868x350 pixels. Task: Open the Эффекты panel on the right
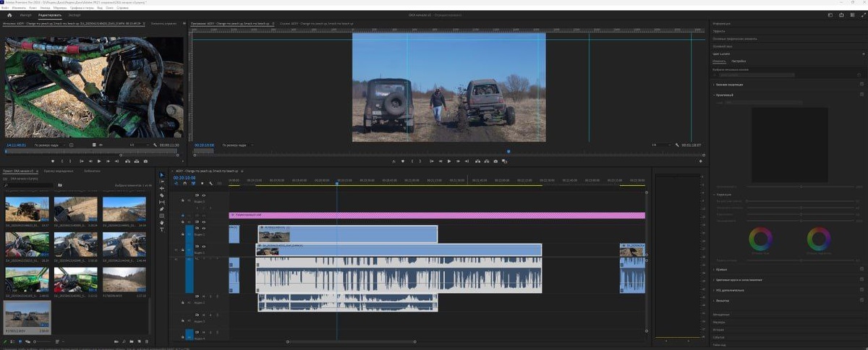click(x=719, y=32)
